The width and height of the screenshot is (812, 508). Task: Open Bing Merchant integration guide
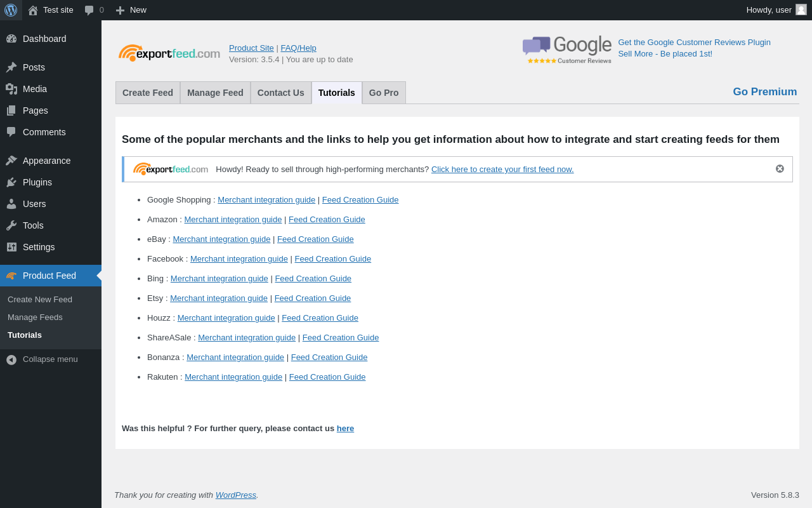tap(219, 279)
